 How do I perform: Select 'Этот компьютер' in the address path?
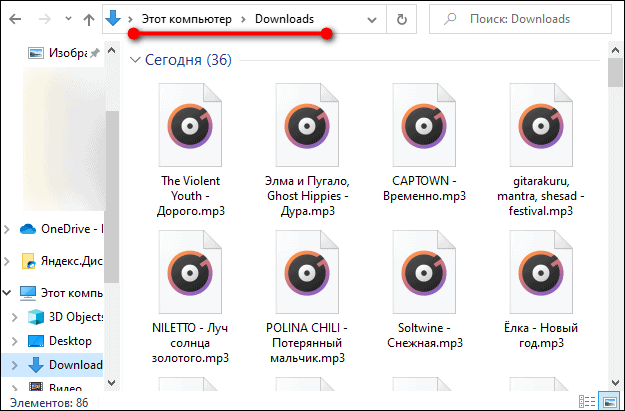click(x=187, y=19)
